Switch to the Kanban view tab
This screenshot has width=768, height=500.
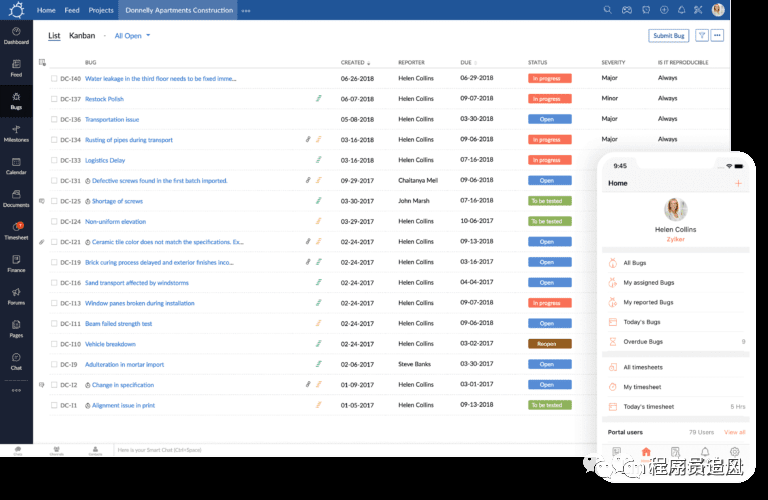(x=82, y=36)
